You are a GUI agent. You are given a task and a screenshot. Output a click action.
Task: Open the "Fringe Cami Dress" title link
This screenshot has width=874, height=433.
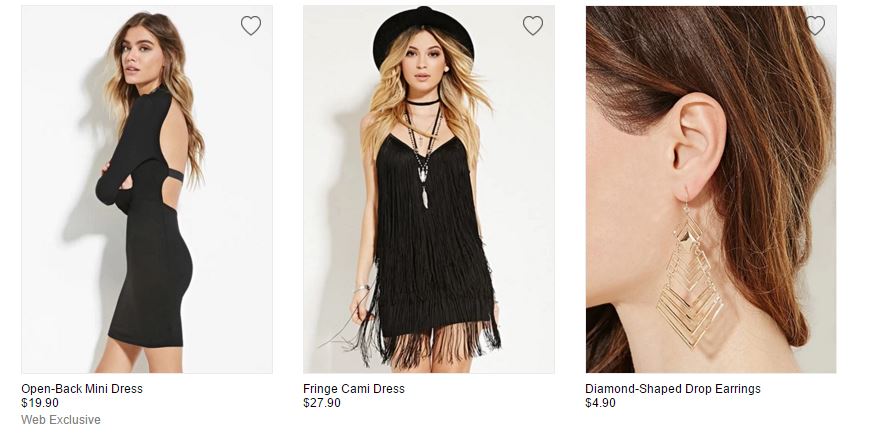354,389
